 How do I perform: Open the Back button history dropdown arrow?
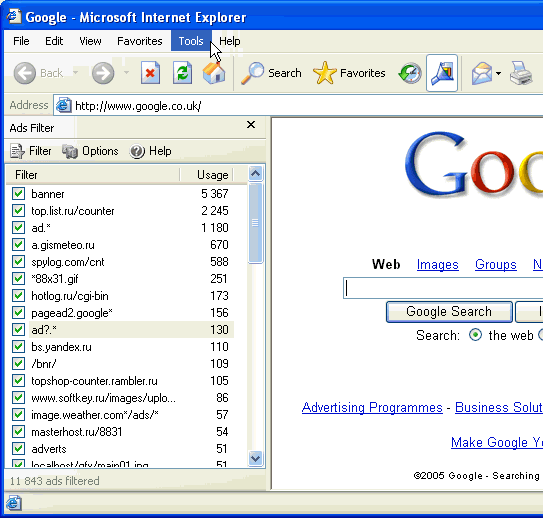pos(75,73)
